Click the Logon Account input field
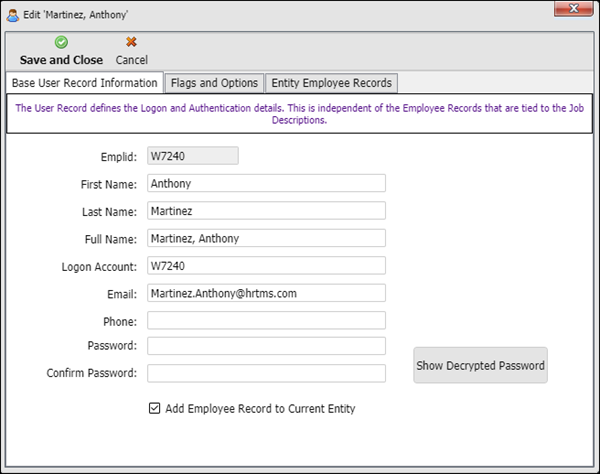 coord(266,266)
